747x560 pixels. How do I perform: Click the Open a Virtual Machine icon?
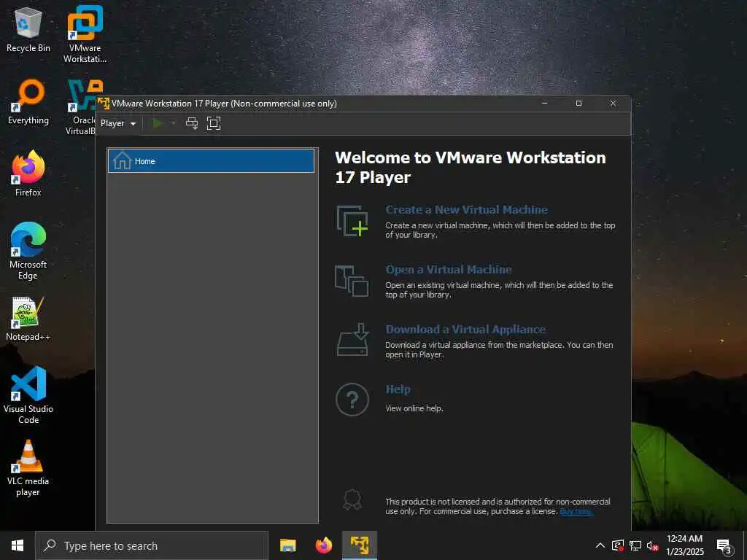point(352,281)
